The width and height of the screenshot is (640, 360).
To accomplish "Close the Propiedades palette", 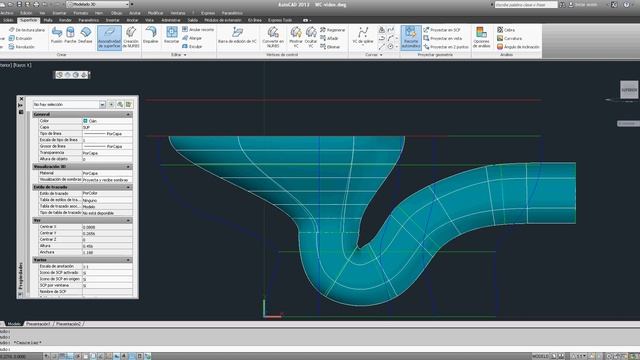I will (22, 99).
